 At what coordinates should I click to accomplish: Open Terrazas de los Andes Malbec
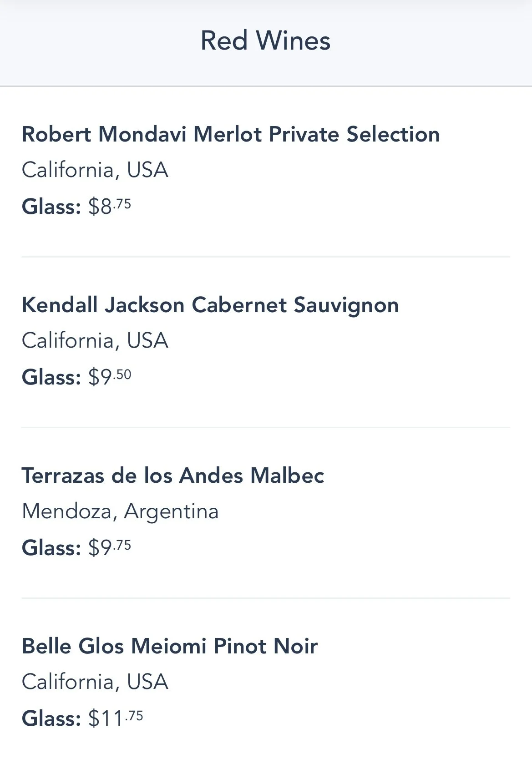[173, 476]
